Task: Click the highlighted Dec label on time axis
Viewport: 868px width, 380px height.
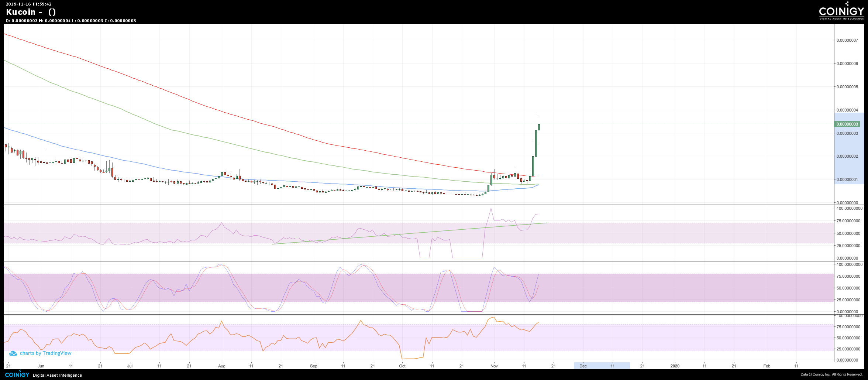Action: coord(583,366)
